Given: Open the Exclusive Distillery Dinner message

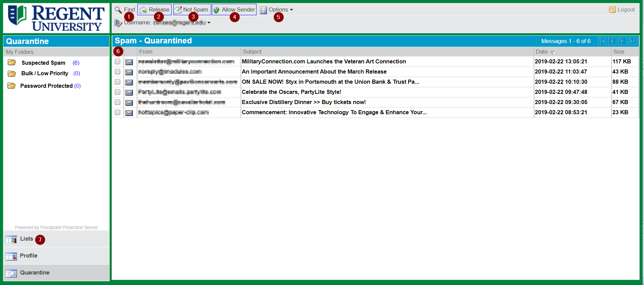Looking at the screenshot, I should (304, 102).
